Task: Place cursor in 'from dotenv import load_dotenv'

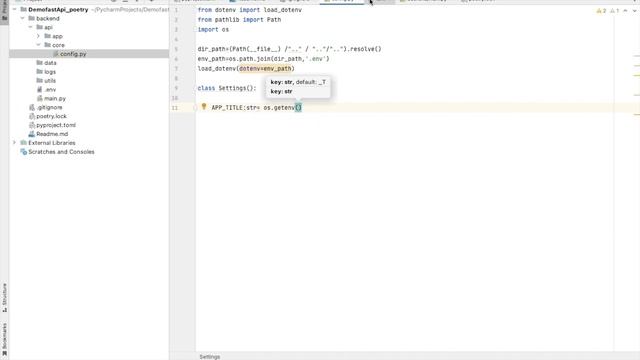Action: point(250,10)
